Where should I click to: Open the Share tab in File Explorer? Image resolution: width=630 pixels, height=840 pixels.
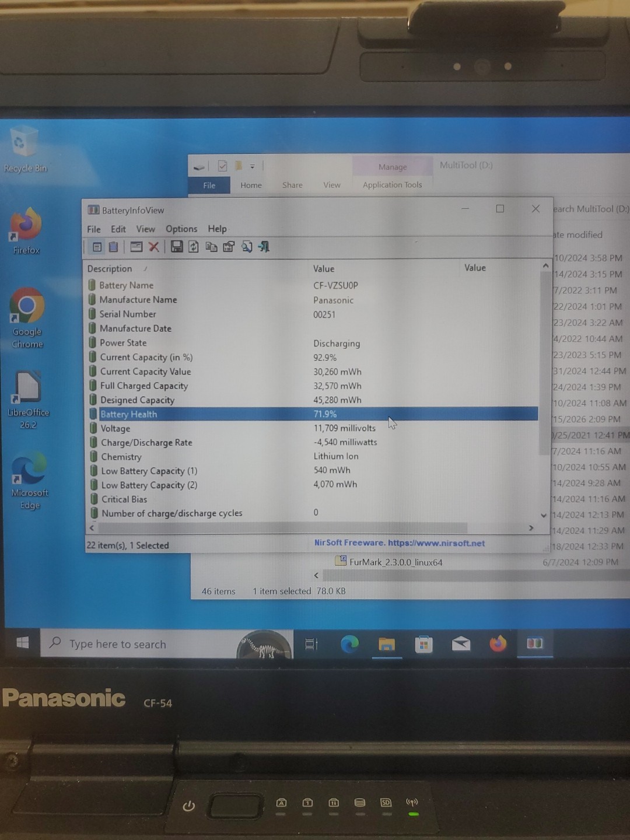pos(292,185)
